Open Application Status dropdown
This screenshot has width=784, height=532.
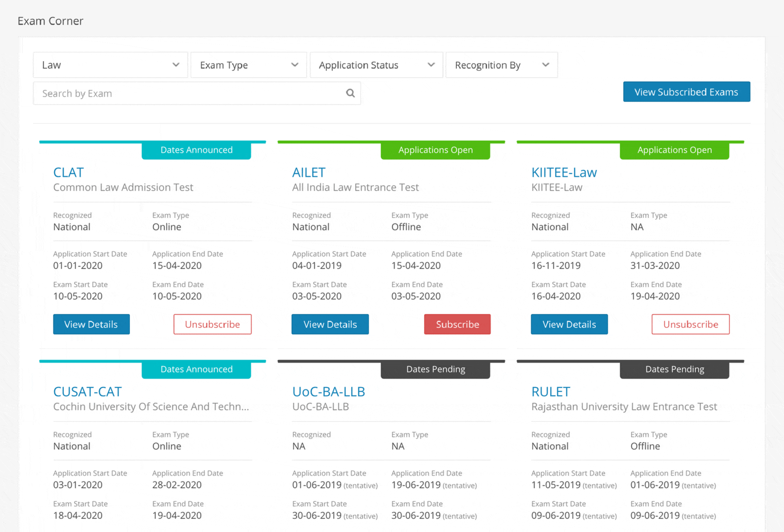coord(376,65)
